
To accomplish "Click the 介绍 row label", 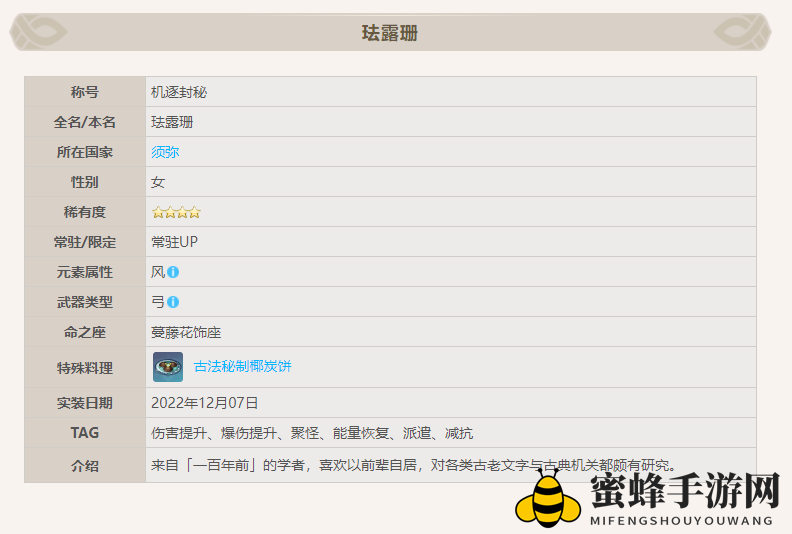I will (85, 466).
